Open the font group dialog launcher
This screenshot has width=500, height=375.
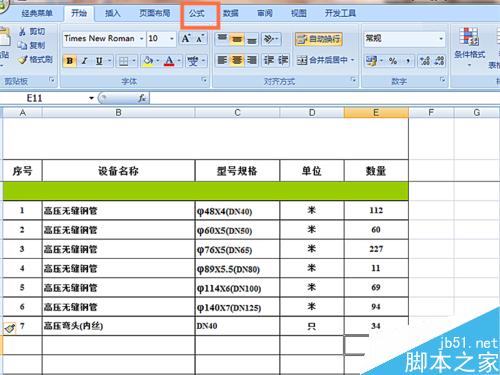click(204, 80)
